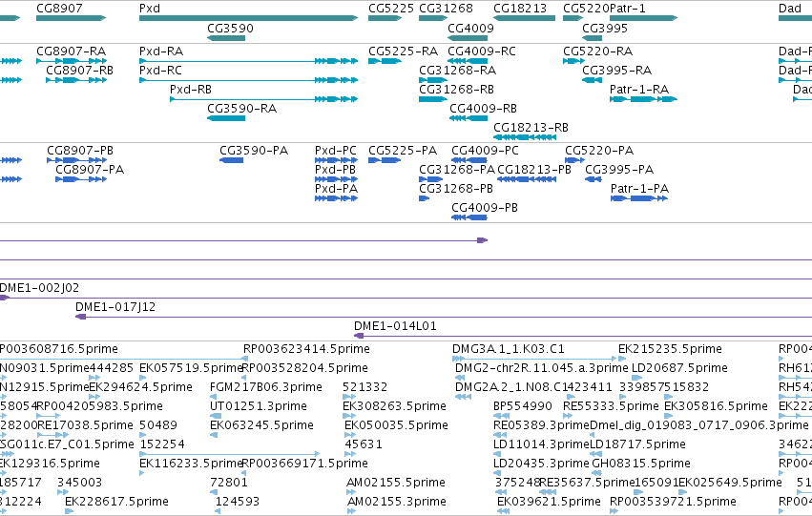812x516 pixels.
Task: Select the CG4009-PC protein label
Action: 485,151
